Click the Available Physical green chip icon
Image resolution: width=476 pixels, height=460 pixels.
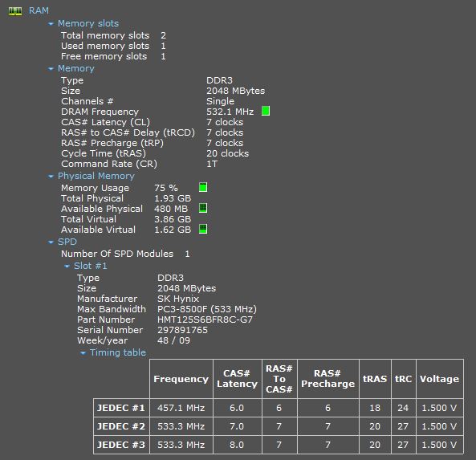(203, 208)
